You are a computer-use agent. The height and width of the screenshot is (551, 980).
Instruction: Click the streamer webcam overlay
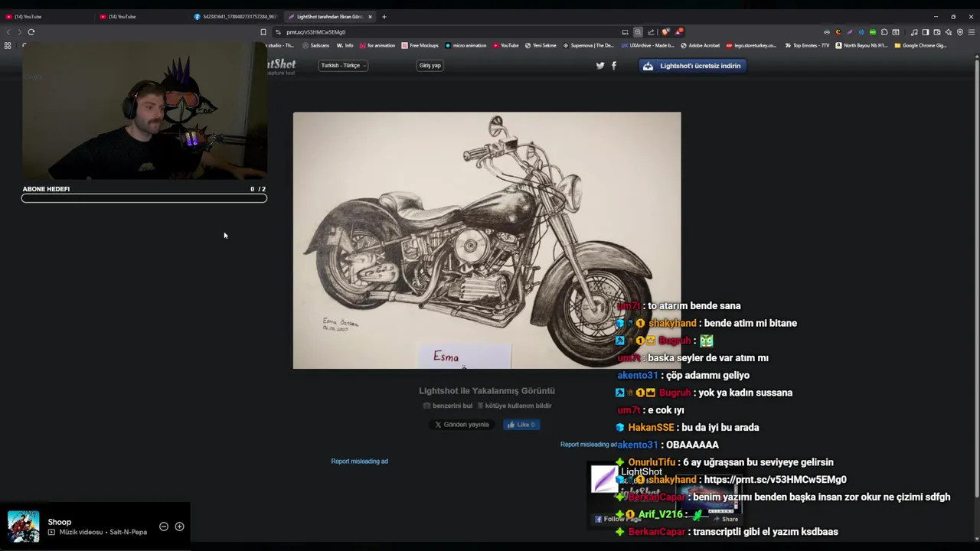pos(144,111)
